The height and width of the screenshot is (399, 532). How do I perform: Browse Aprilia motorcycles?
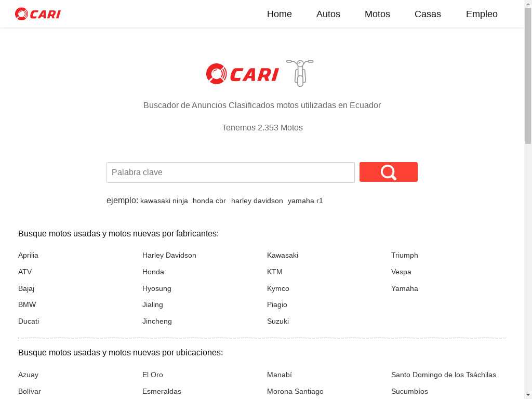pos(28,255)
